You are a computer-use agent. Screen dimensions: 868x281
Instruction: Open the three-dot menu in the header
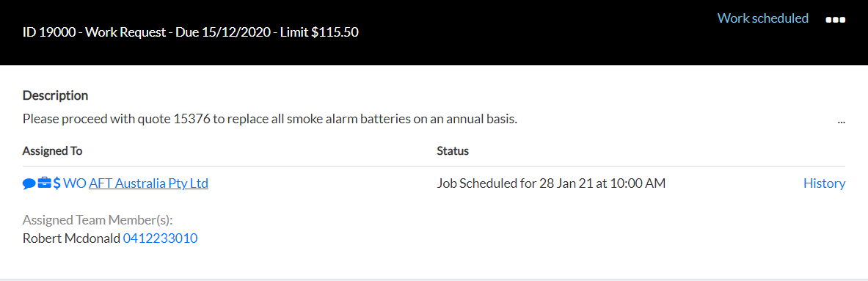pos(835,20)
